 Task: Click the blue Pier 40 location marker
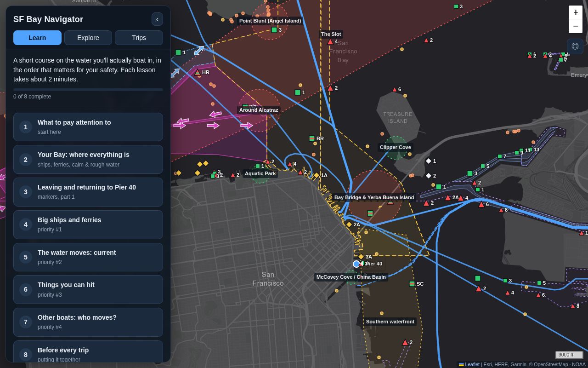[x=356, y=264]
